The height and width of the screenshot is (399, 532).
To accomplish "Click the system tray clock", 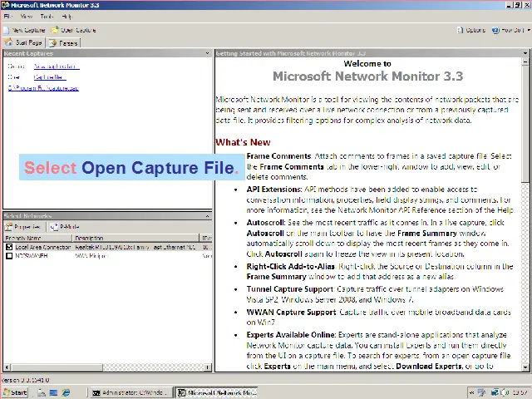I will pyautogui.click(x=520, y=393).
